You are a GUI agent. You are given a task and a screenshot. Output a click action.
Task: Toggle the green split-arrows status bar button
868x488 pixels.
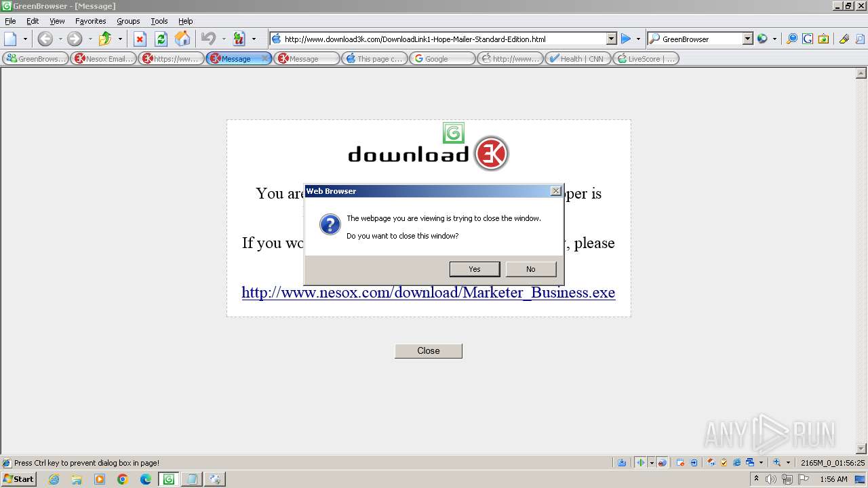[641, 463]
